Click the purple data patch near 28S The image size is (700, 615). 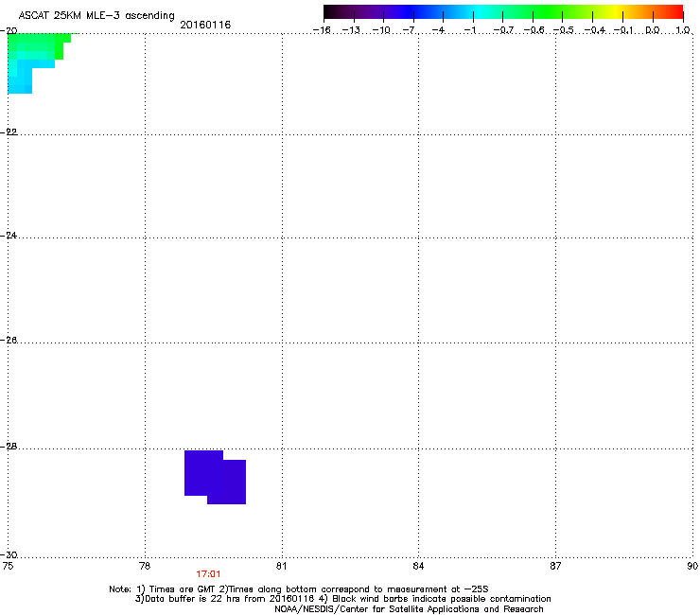coord(215,478)
